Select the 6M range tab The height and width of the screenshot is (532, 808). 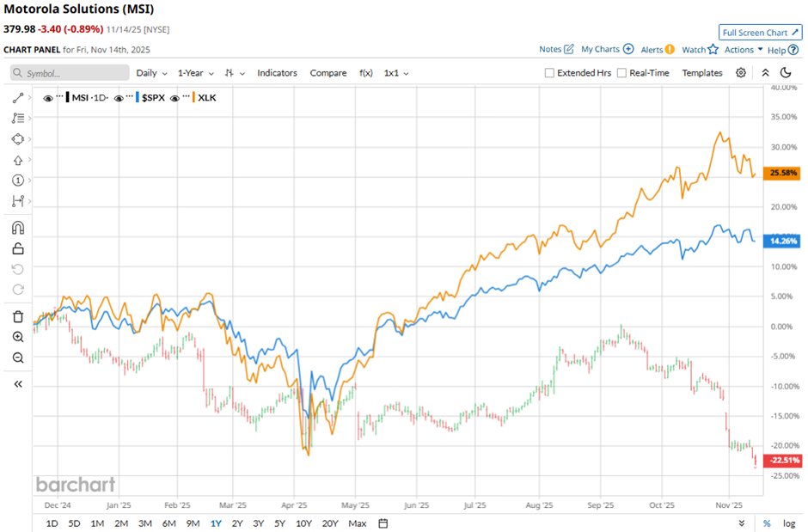(x=169, y=523)
